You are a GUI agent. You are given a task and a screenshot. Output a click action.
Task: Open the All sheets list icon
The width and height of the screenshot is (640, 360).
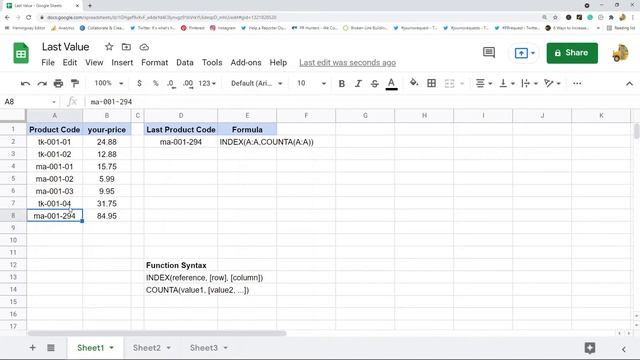(51, 348)
